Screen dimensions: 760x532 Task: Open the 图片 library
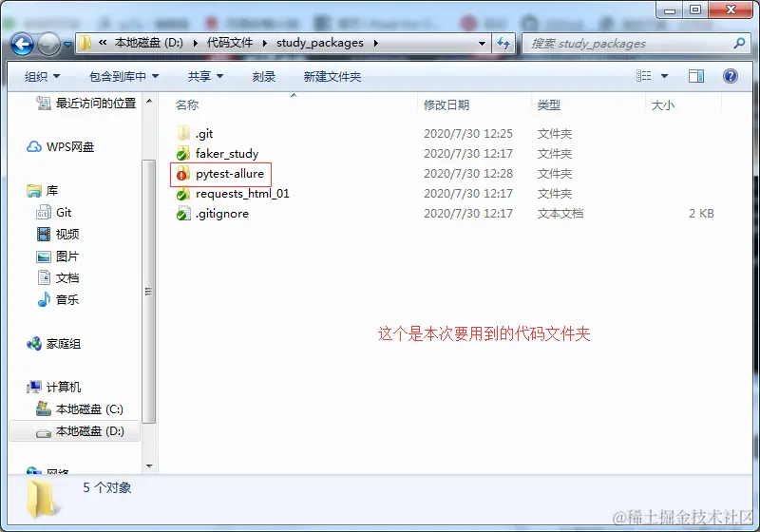(67, 256)
